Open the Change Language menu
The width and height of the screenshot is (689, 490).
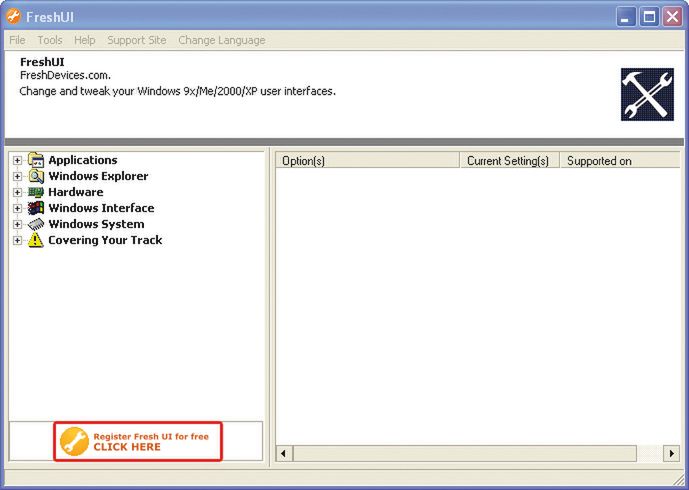click(222, 40)
